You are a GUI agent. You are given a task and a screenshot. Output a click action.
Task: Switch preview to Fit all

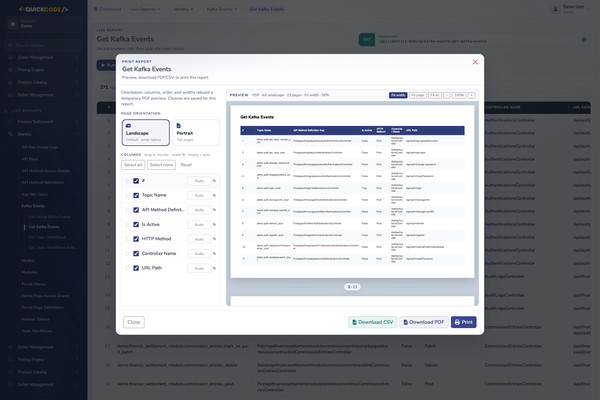point(435,95)
